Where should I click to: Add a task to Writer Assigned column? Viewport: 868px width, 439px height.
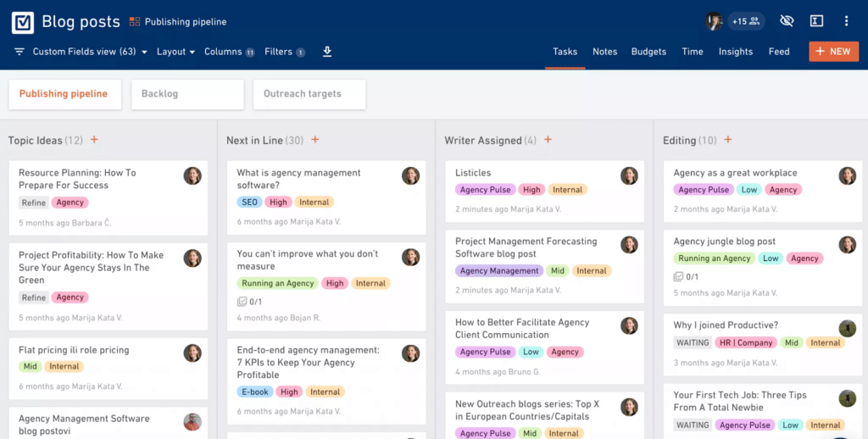pyautogui.click(x=548, y=140)
